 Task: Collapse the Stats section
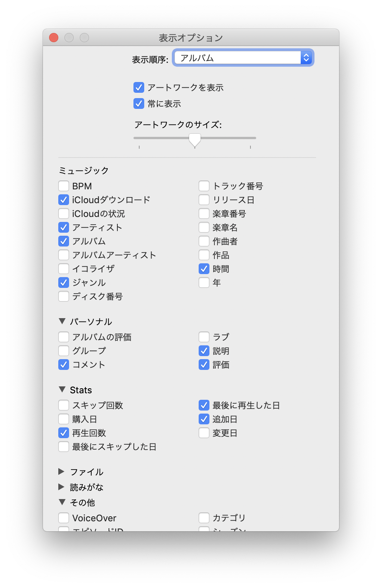pos(62,389)
